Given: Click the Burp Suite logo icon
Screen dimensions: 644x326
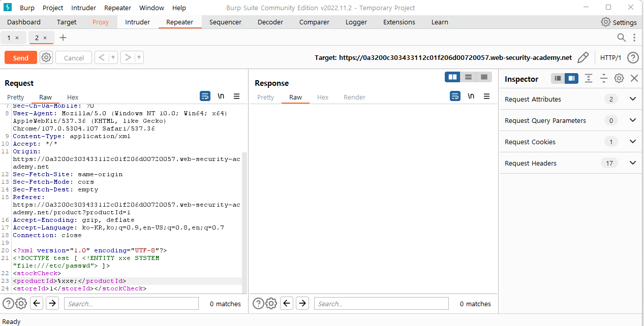Looking at the screenshot, I should pyautogui.click(x=8, y=8).
